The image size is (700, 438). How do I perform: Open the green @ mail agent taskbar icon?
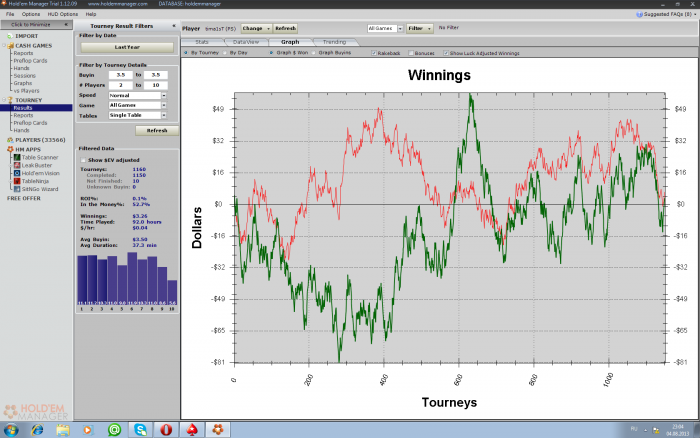(x=114, y=430)
